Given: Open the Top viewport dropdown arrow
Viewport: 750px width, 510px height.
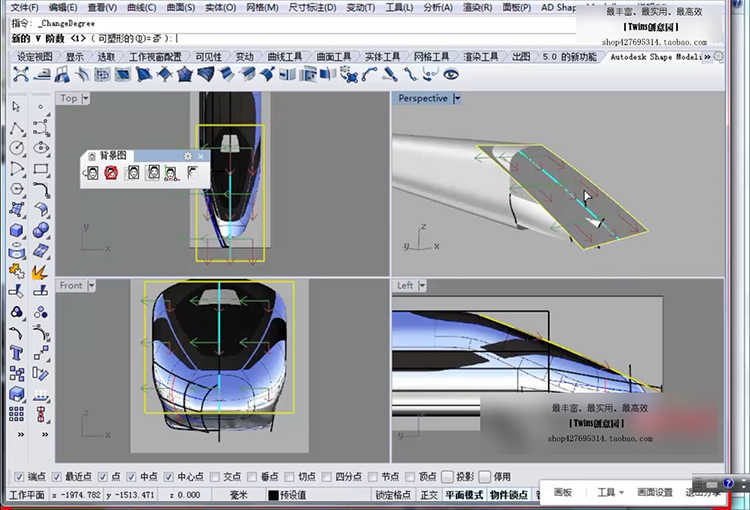Looking at the screenshot, I should click(86, 98).
